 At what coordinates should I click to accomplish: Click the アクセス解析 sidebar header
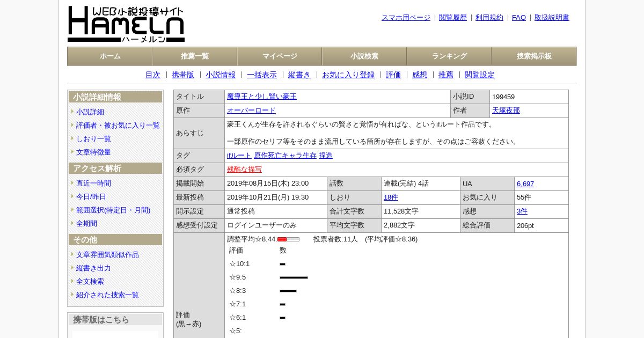pyautogui.click(x=115, y=168)
